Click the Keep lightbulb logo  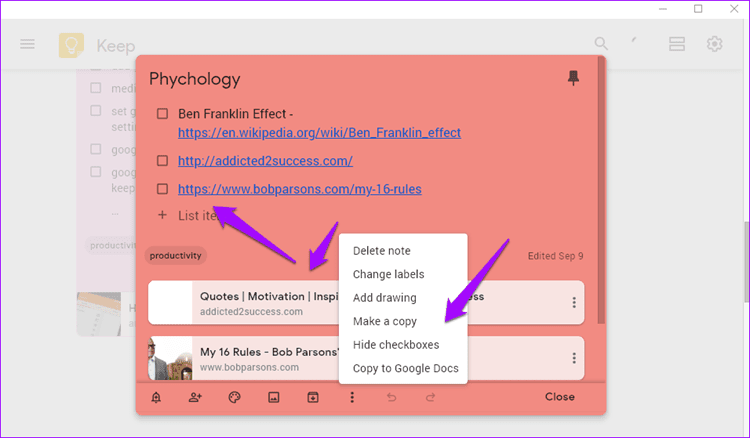(71, 45)
